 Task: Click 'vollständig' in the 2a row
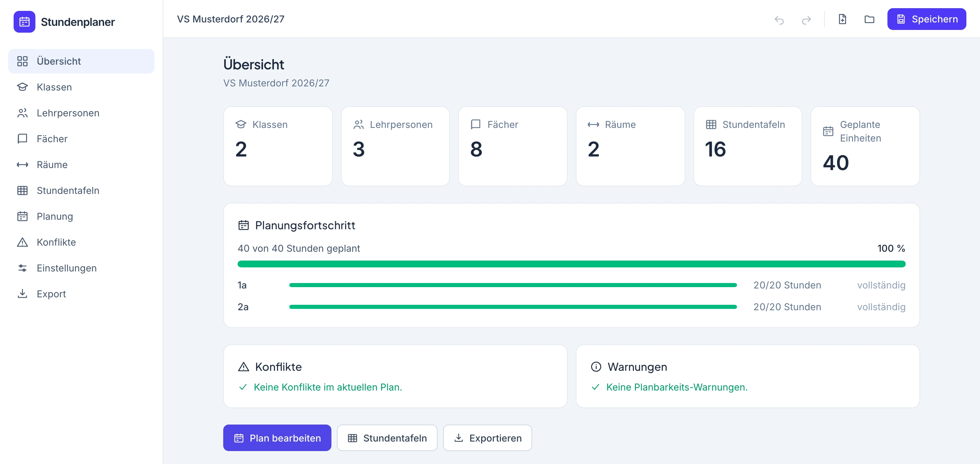tap(881, 307)
